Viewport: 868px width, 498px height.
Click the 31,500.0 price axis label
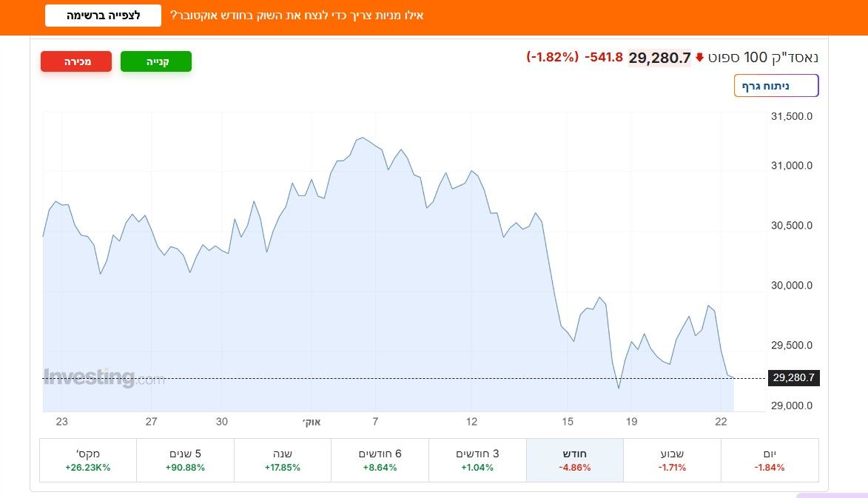[x=792, y=116]
